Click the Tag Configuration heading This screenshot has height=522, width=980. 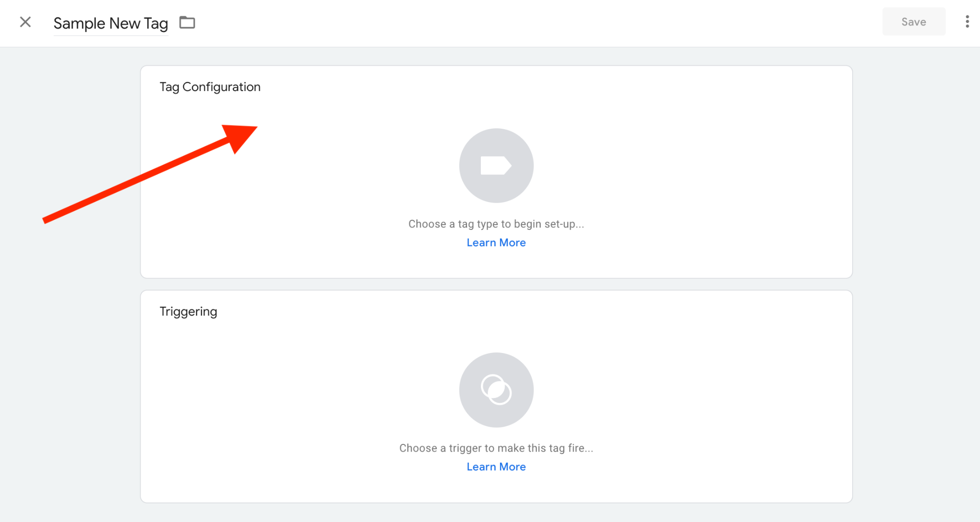(x=210, y=87)
